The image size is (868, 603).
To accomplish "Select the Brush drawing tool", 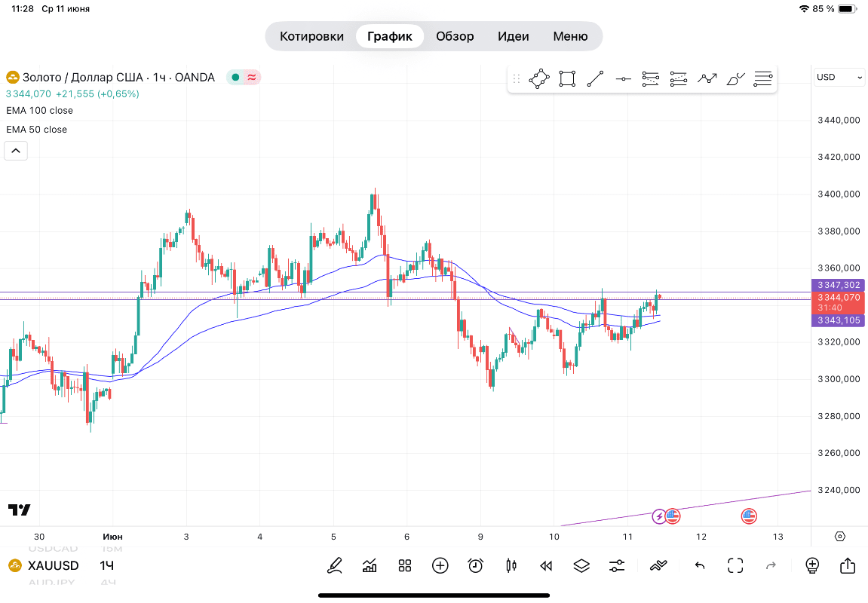I will (735, 79).
